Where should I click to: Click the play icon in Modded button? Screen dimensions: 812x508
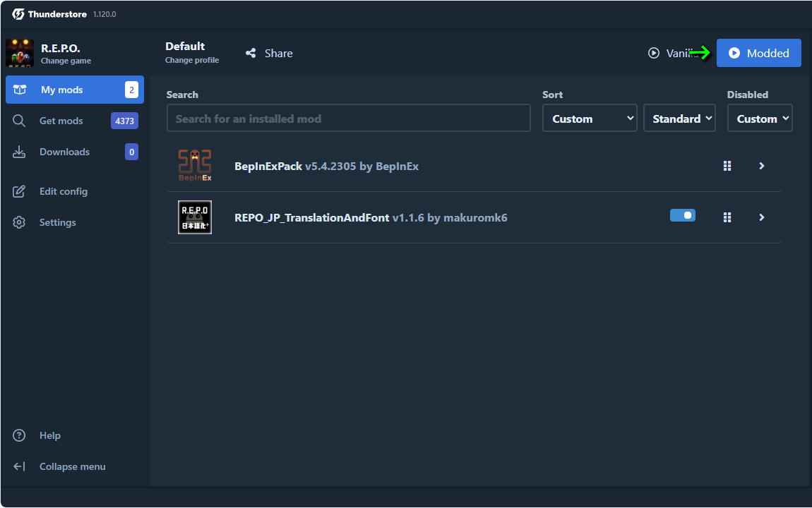point(734,53)
